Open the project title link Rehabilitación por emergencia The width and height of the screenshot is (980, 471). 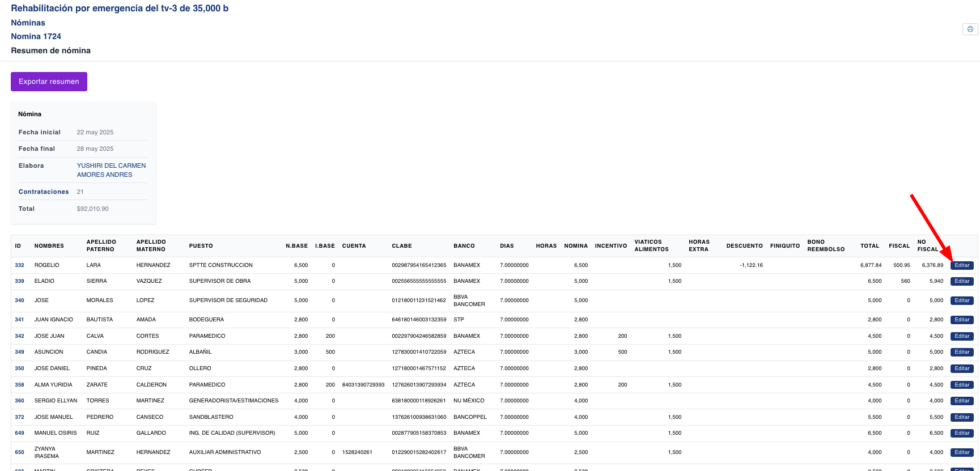120,9
